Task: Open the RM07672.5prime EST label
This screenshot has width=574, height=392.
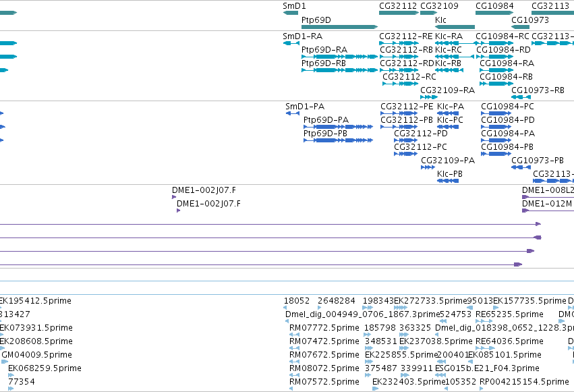Action: (x=324, y=355)
